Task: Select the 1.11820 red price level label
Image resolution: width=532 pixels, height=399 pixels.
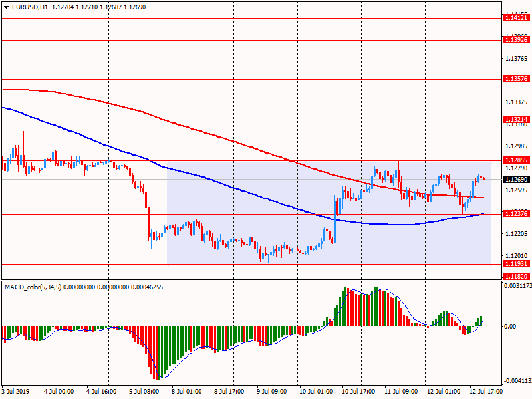Action: coord(516,277)
